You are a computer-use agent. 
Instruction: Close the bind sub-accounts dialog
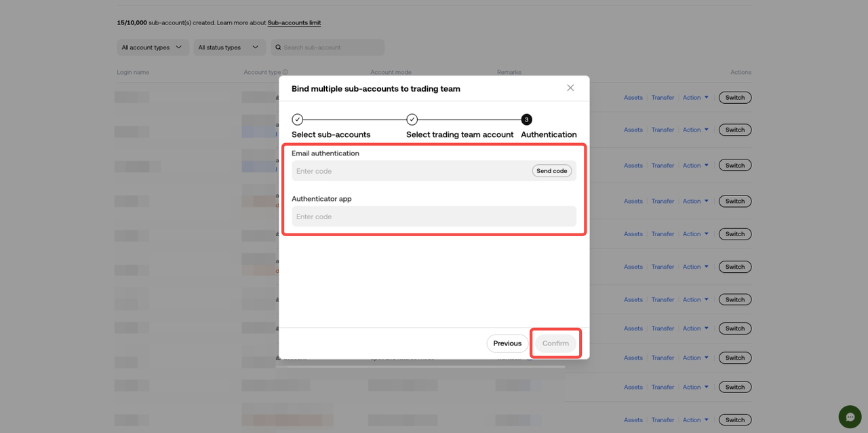570,88
